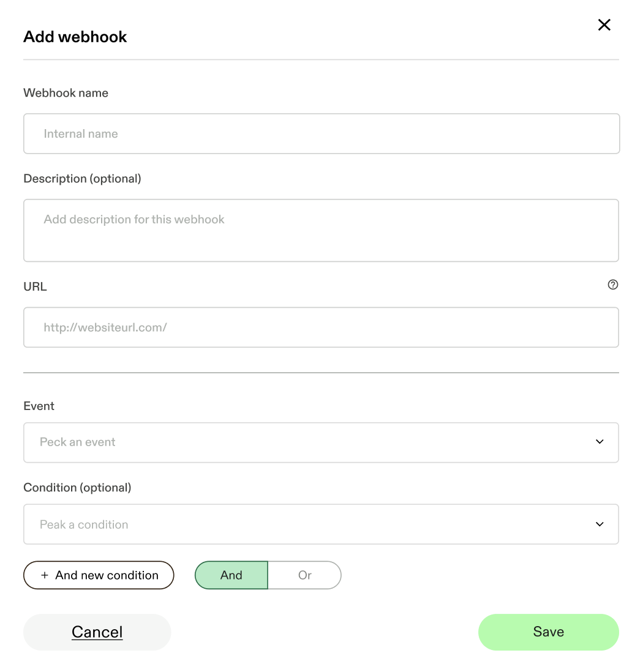The height and width of the screenshot is (672, 643).
Task: Close the Add webhook dialog
Action: (604, 25)
